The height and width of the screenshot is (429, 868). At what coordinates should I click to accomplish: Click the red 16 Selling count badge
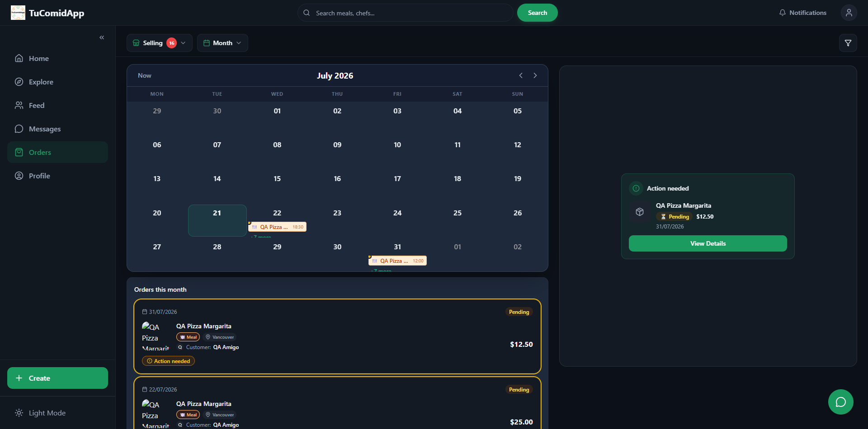click(x=172, y=43)
